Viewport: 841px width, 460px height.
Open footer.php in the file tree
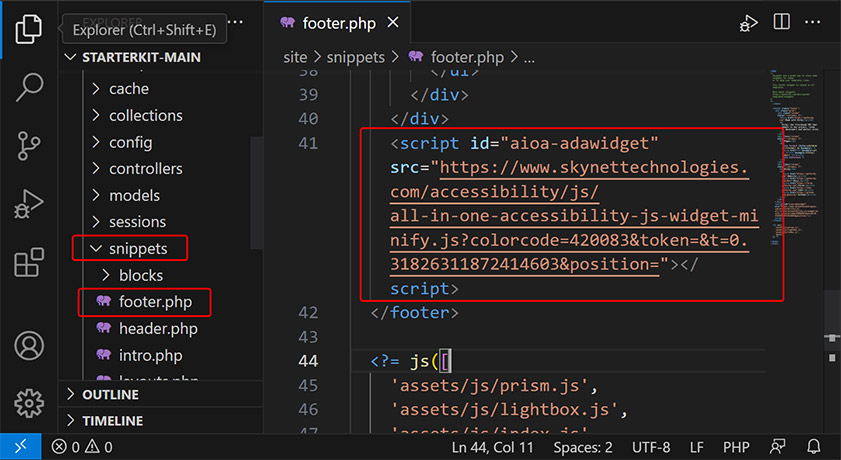155,302
